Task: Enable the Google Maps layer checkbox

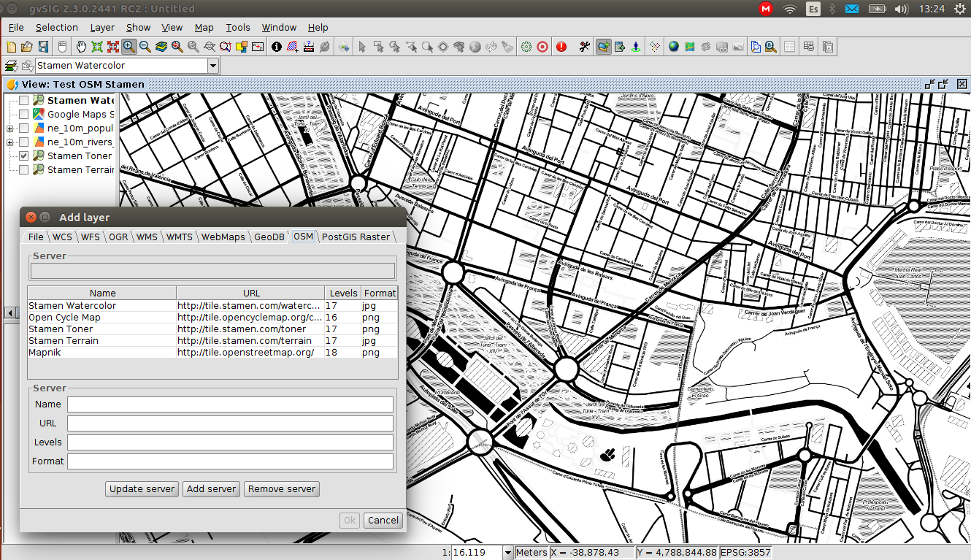Action: pos(24,114)
